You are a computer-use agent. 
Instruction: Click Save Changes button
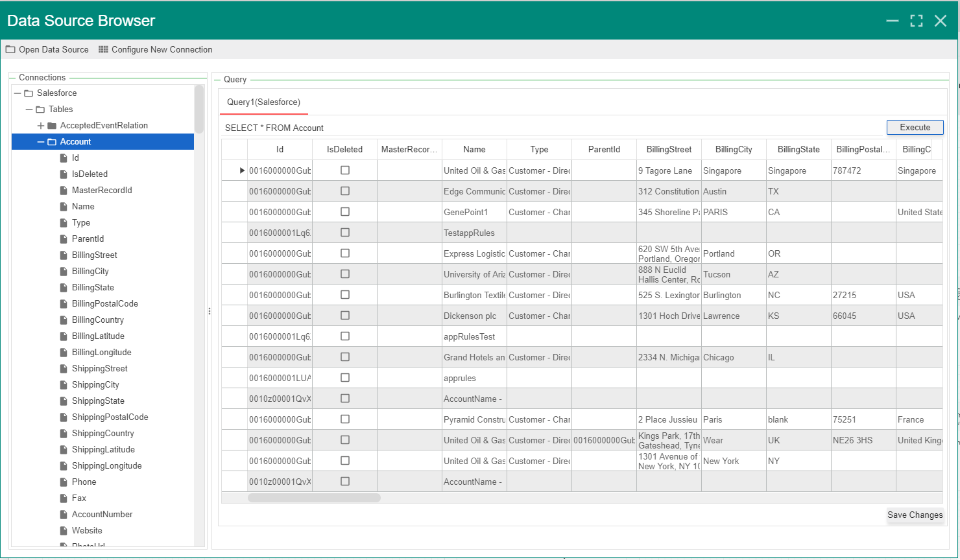point(915,515)
